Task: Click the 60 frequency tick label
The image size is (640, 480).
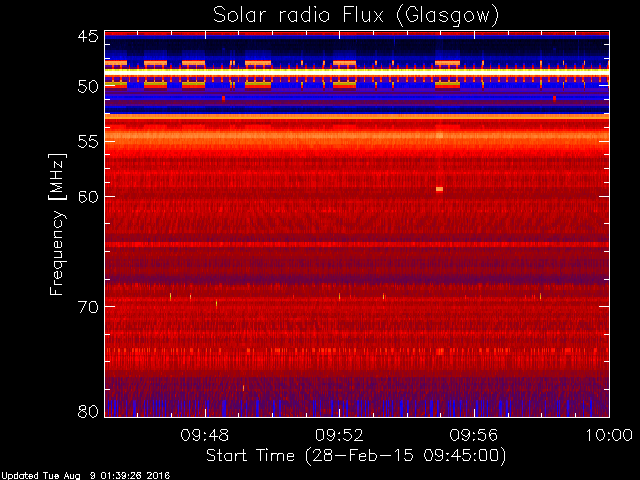Action: coord(88,197)
